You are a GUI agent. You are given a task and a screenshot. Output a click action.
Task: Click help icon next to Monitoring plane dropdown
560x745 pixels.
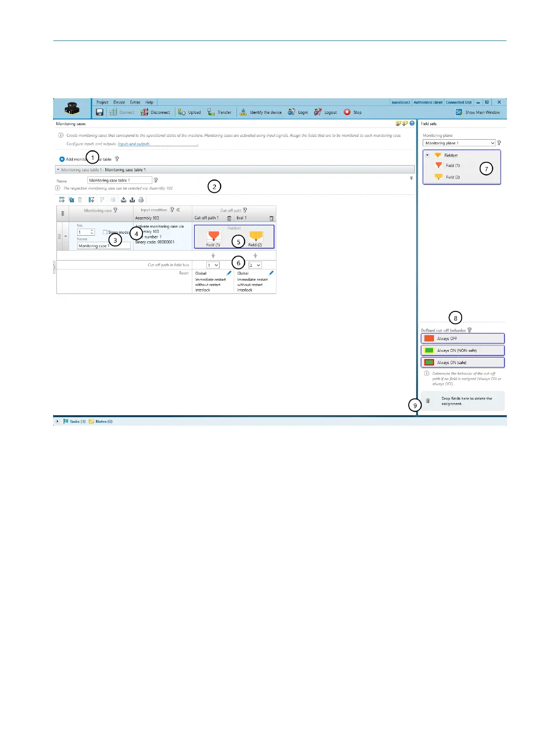(x=499, y=143)
